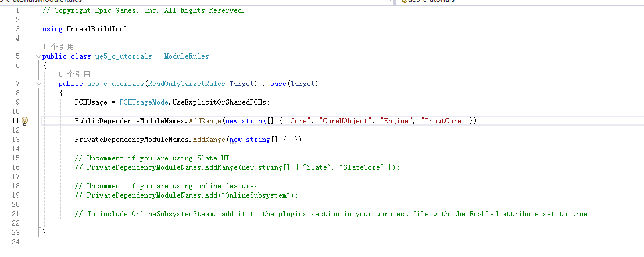
Task: Click the "SlateCore" text in comment
Action: click(364, 167)
